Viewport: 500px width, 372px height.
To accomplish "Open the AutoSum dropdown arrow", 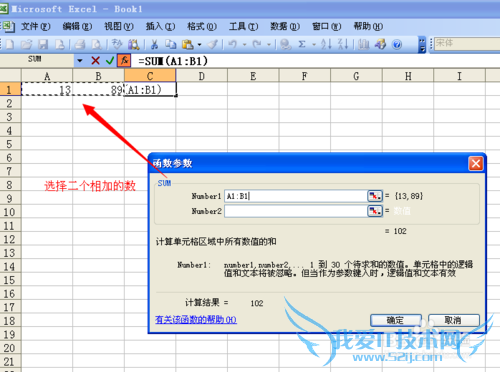I will [314, 44].
